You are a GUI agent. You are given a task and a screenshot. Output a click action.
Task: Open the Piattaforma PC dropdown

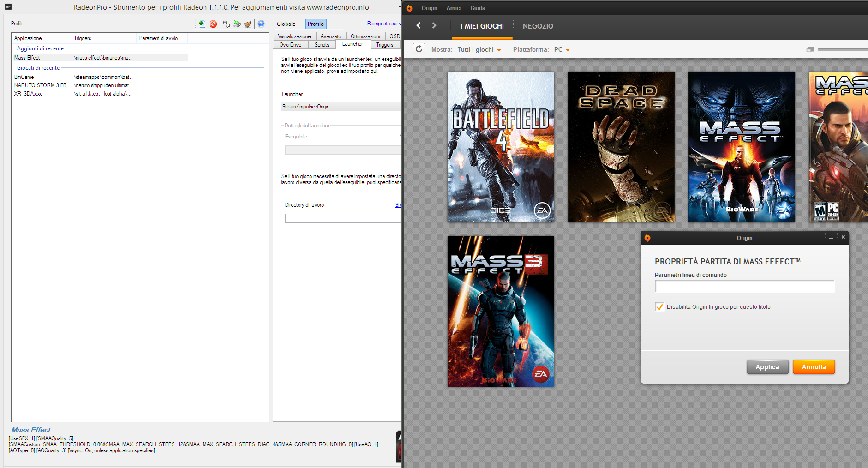coord(562,50)
